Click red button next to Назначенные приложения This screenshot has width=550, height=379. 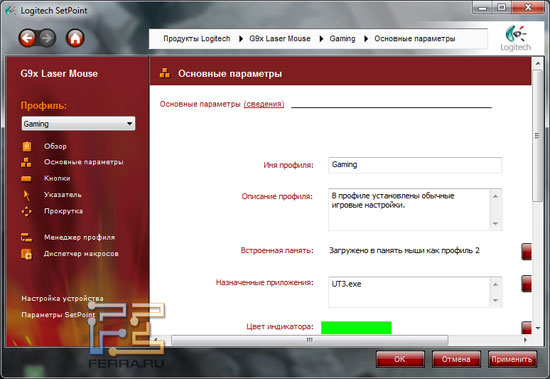[x=526, y=284]
